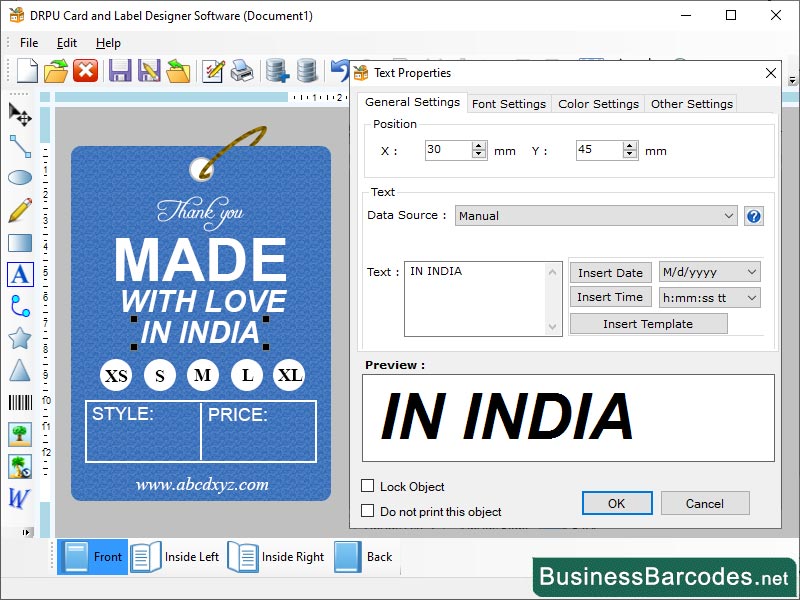Choose the Pencil drawing tool

20,210
